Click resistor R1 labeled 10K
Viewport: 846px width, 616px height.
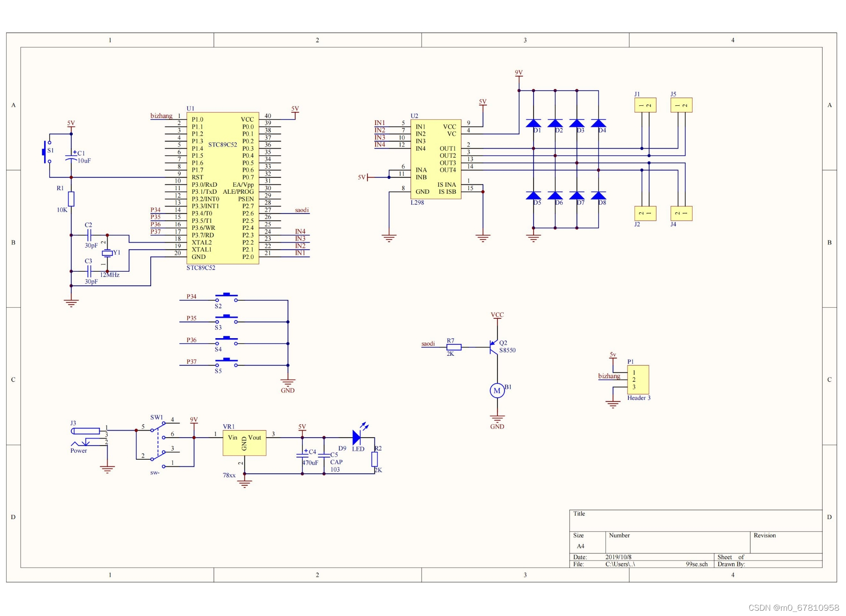pos(71,199)
